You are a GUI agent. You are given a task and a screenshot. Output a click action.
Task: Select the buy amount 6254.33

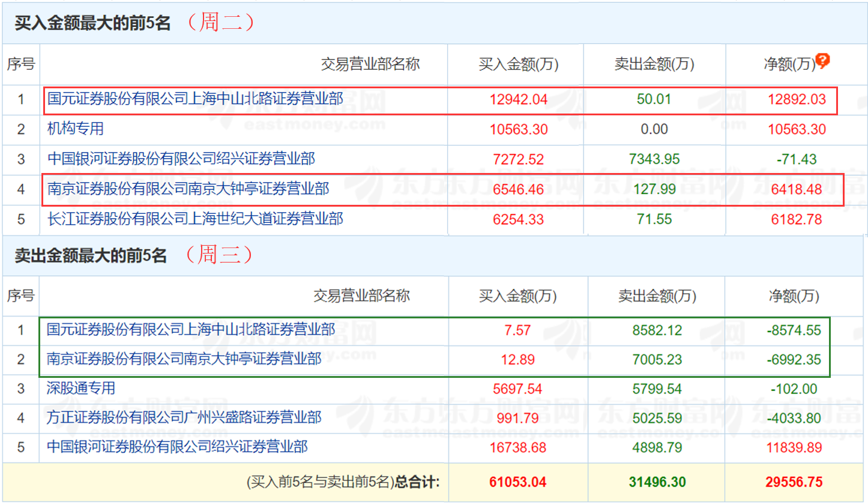coord(519,219)
